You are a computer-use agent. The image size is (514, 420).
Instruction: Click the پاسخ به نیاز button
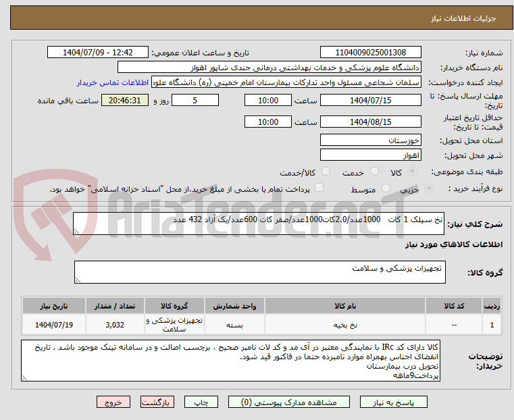click(393, 402)
